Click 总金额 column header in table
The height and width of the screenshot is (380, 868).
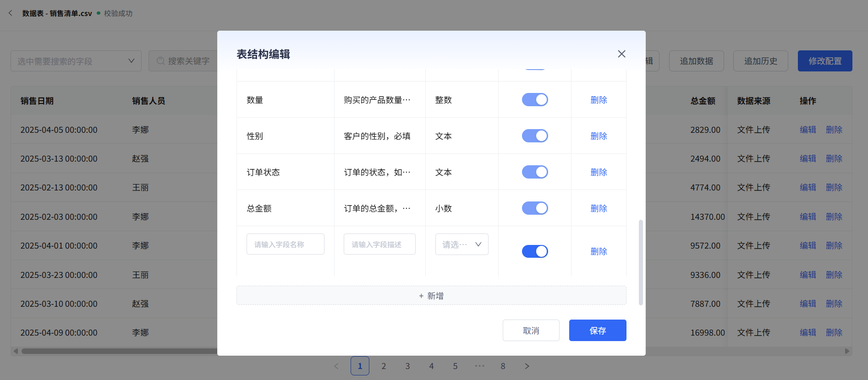(x=703, y=101)
